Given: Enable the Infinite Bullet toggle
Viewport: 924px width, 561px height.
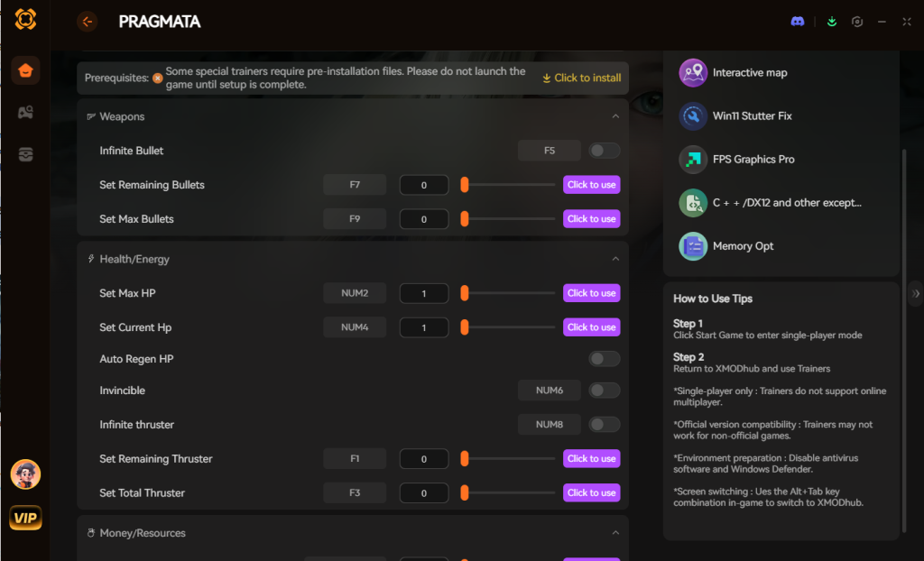Looking at the screenshot, I should 604,150.
